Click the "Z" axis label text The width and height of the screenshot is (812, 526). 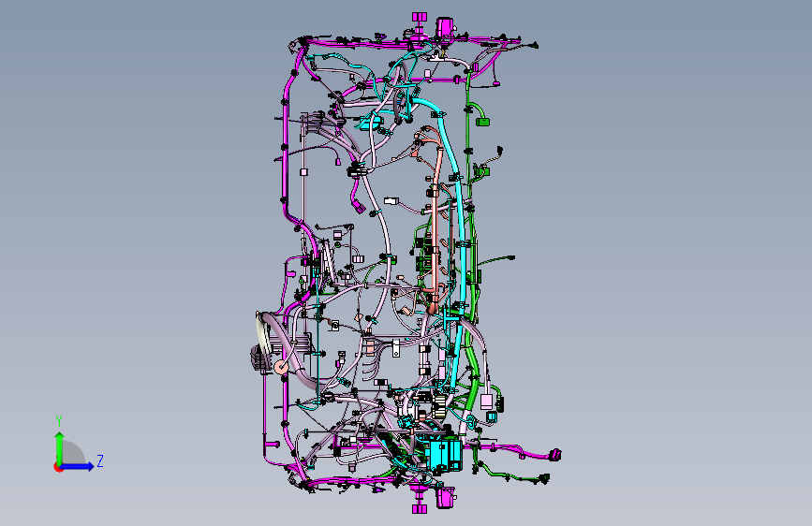click(100, 460)
